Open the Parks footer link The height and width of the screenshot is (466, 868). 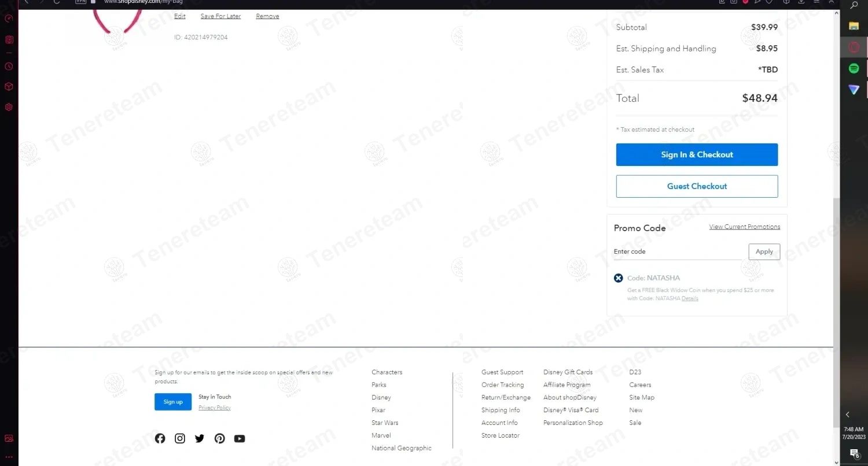point(379,385)
